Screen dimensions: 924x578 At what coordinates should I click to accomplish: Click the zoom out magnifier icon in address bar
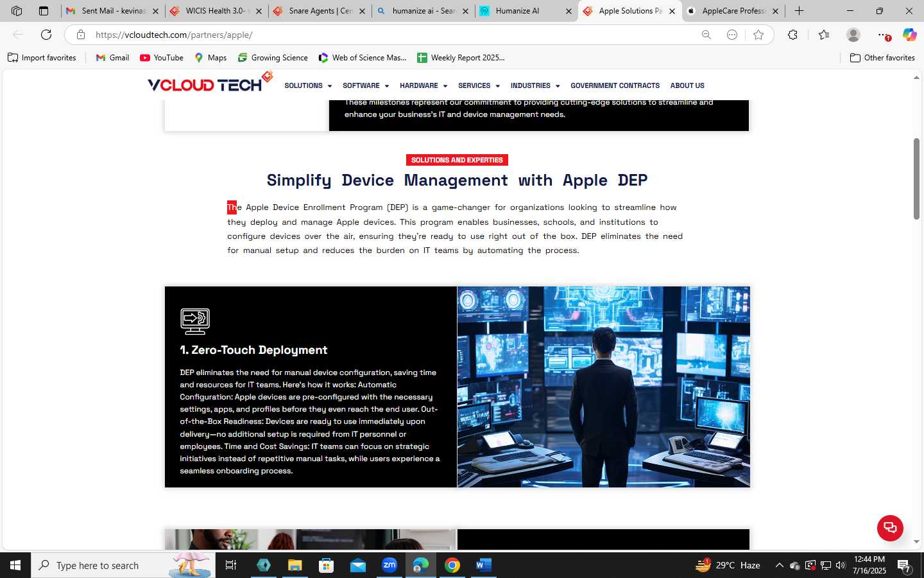tap(706, 35)
